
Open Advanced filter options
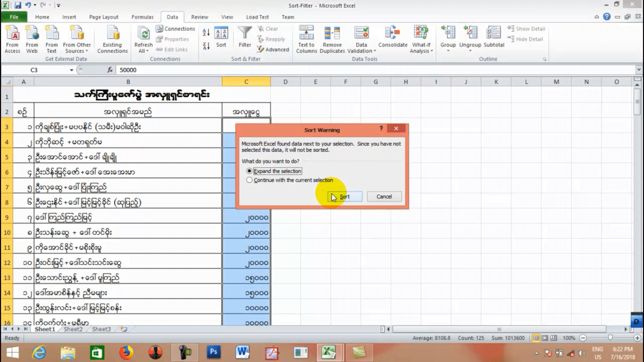click(x=273, y=49)
